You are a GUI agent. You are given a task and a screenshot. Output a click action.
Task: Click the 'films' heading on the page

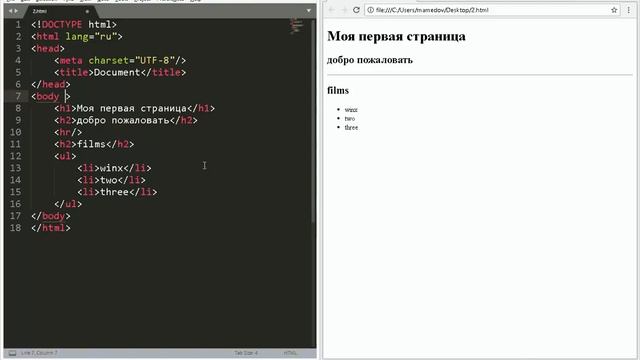point(338,91)
